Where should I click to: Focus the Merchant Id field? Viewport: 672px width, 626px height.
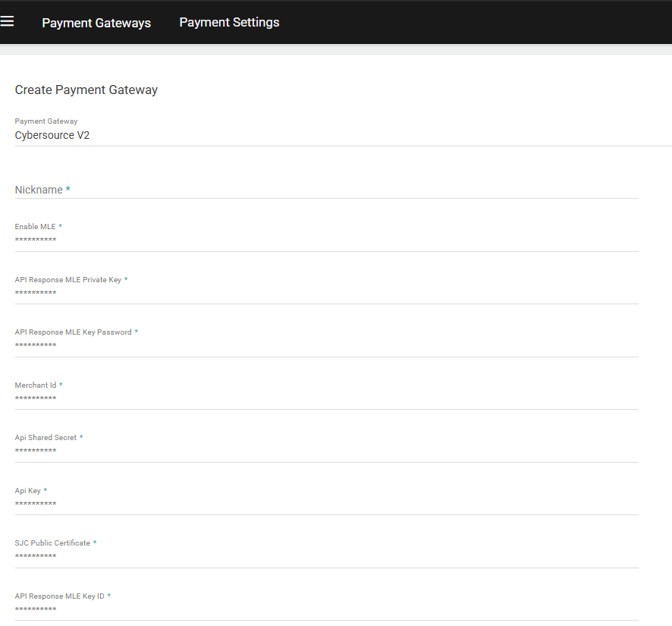pyautogui.click(x=327, y=398)
